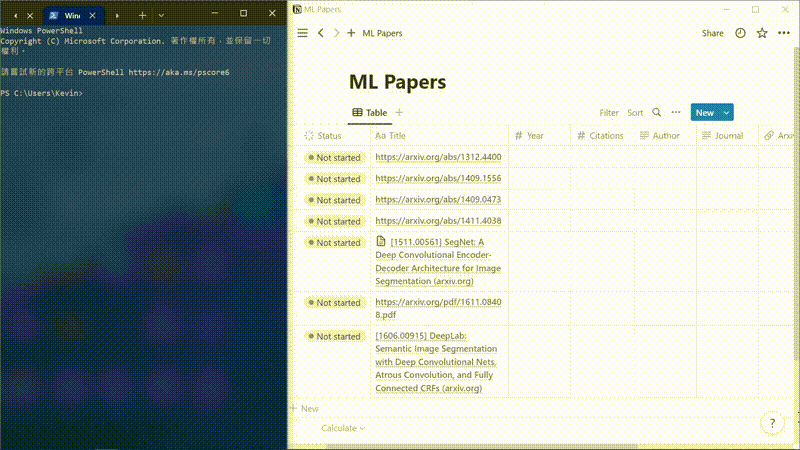The image size is (800, 450).
Task: Open the help question mark button
Action: pos(772,423)
